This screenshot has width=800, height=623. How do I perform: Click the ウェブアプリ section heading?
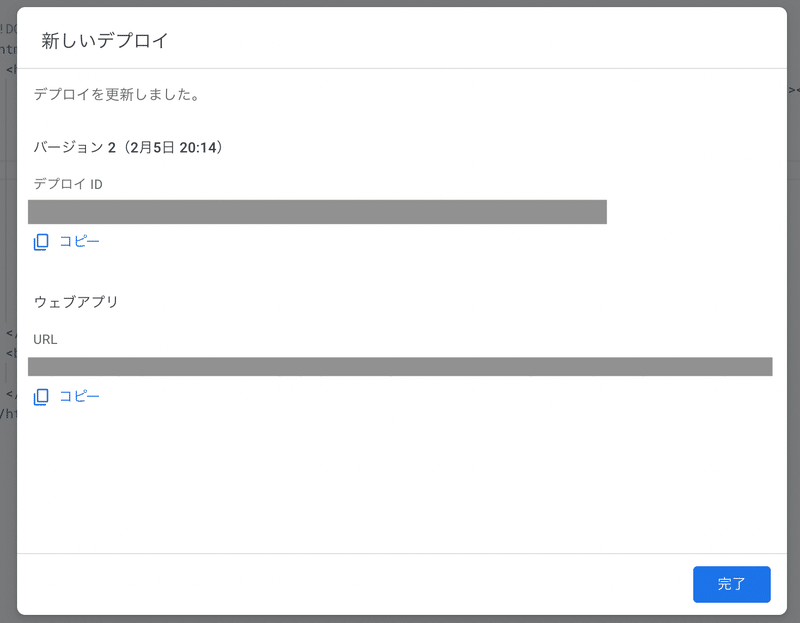point(76,302)
